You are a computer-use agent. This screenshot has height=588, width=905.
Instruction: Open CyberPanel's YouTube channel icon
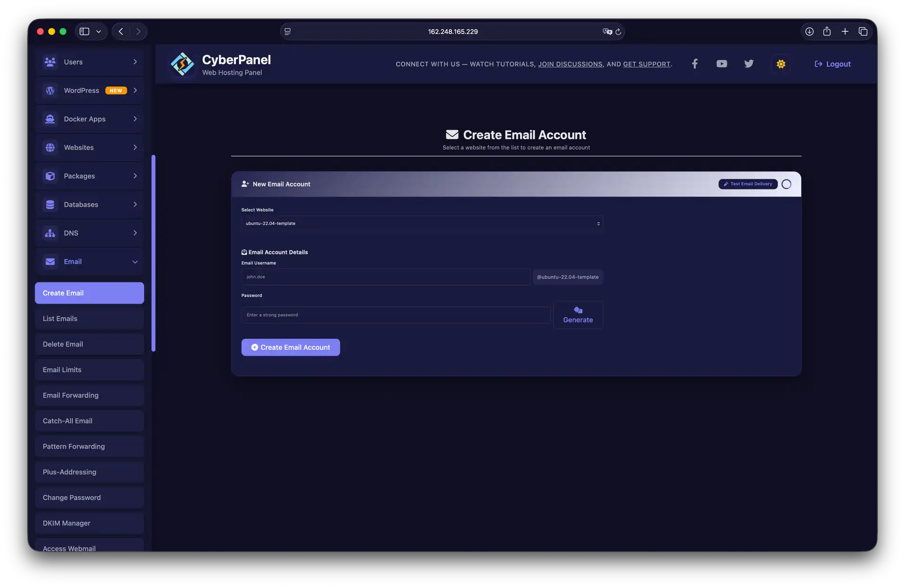[722, 63]
